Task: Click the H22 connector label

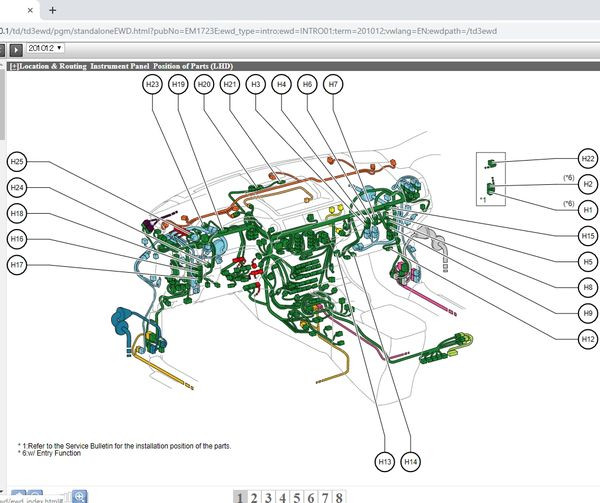Action: (587, 160)
